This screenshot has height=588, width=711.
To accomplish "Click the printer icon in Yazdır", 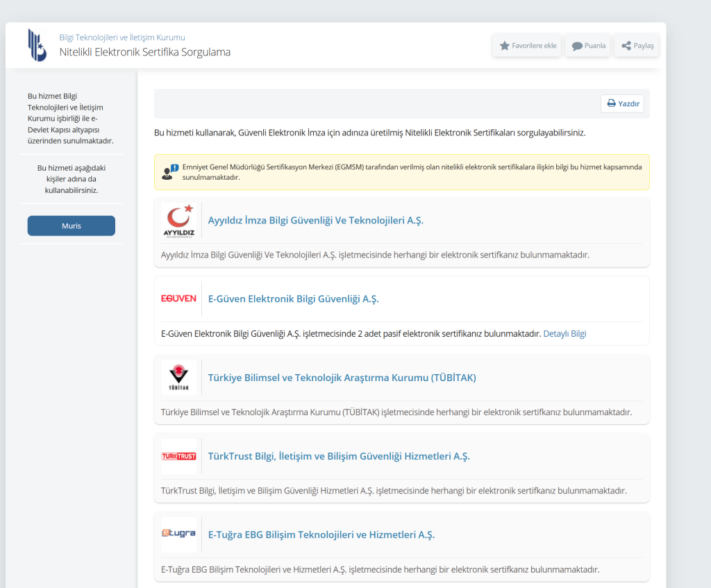I will (x=611, y=103).
